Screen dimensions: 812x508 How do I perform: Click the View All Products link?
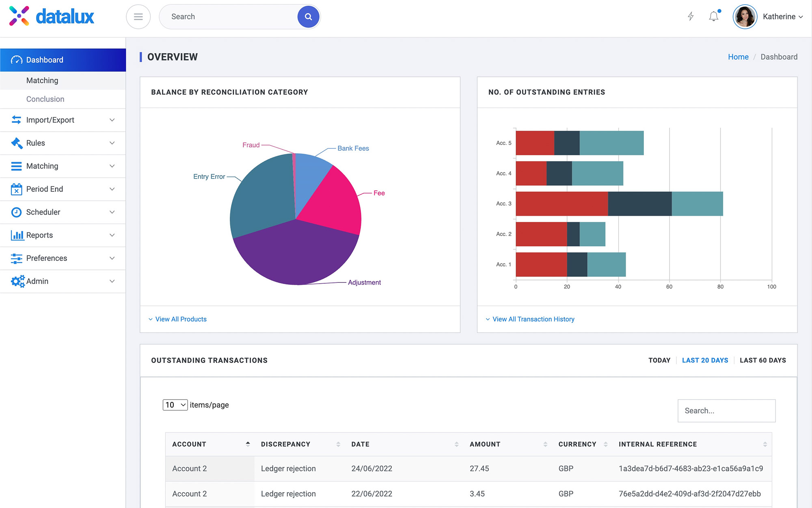[x=180, y=319]
